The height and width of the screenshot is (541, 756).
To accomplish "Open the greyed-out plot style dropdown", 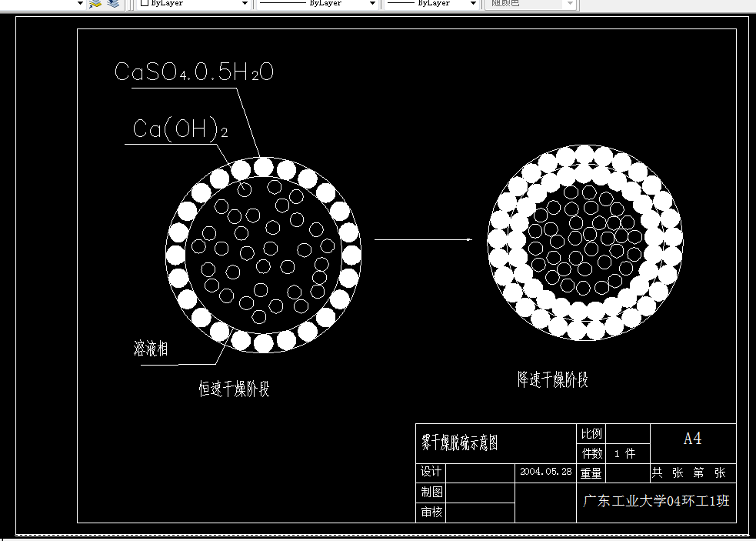I will pos(571,3).
